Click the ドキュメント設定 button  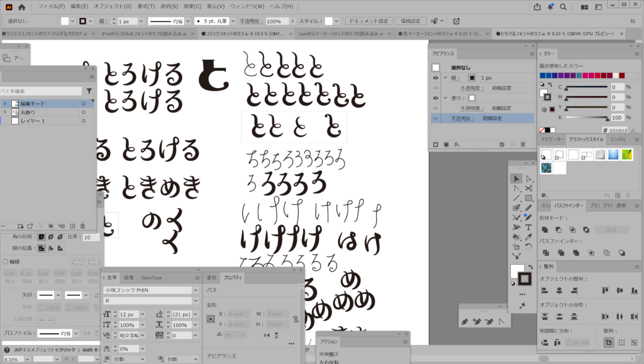(369, 21)
